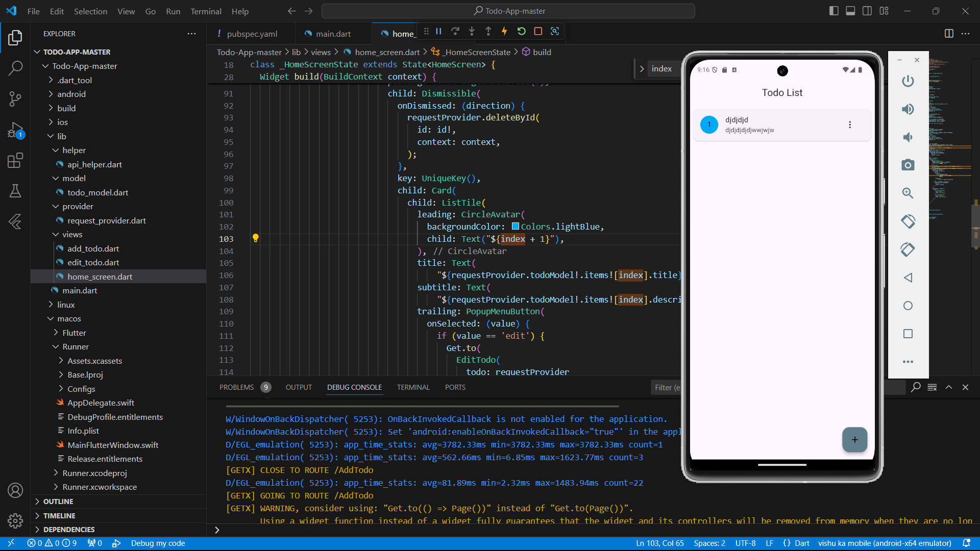Open the Source Control view
The width and height of the screenshot is (980, 551).
pyautogui.click(x=15, y=99)
